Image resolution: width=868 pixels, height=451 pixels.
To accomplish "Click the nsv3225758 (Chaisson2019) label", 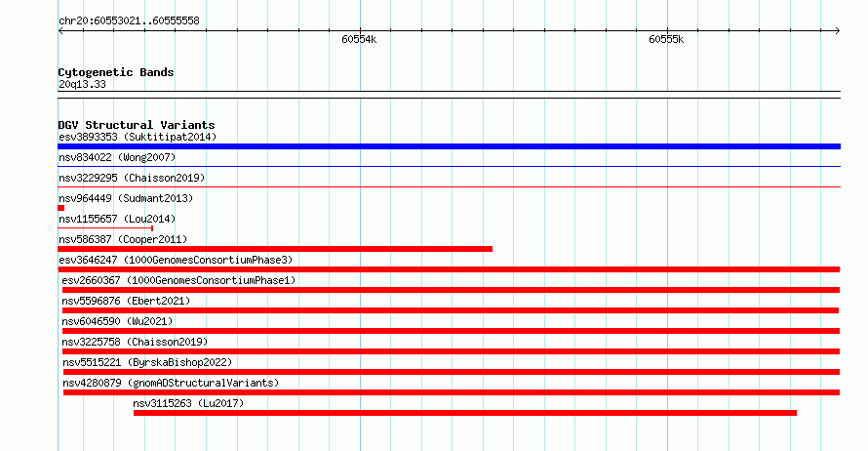I will 135,342.
